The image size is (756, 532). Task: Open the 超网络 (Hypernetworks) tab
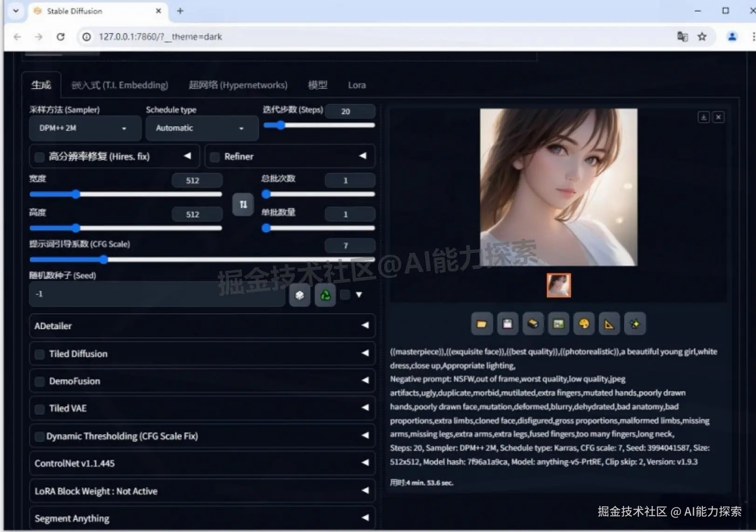pyautogui.click(x=238, y=85)
